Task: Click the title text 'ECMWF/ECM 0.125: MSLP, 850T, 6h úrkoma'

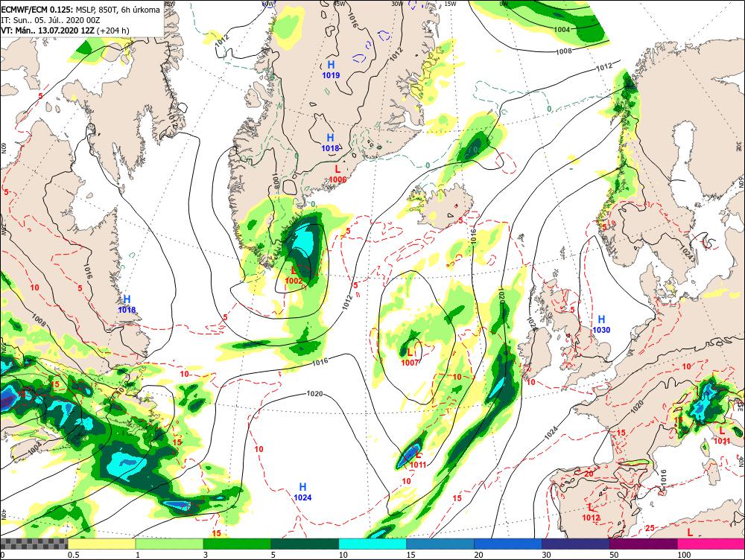Action: tap(80, 9)
